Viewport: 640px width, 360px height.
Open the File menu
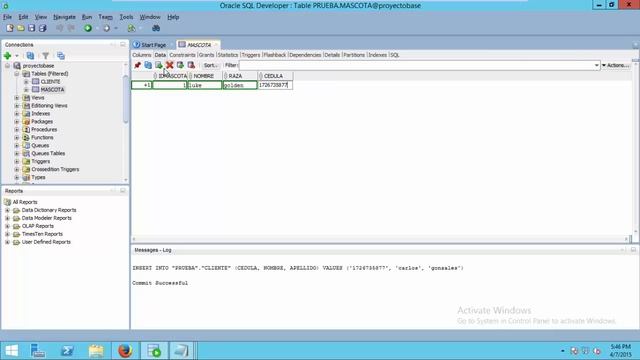[x=7, y=17]
